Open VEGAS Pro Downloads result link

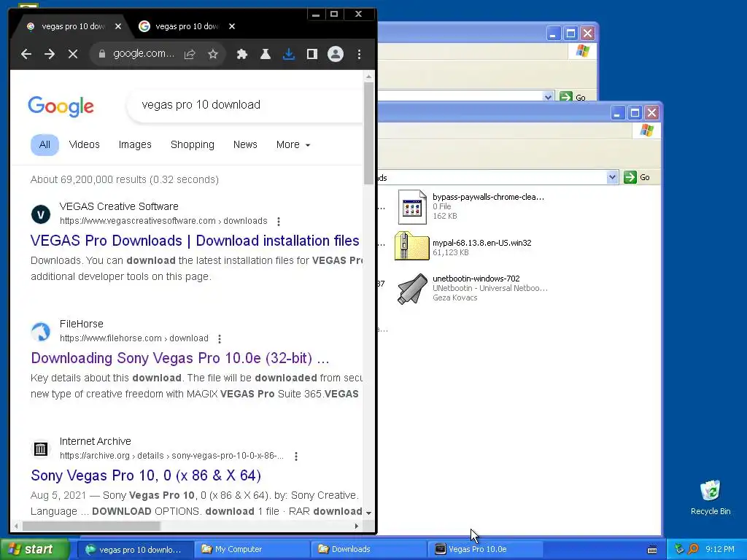point(195,241)
